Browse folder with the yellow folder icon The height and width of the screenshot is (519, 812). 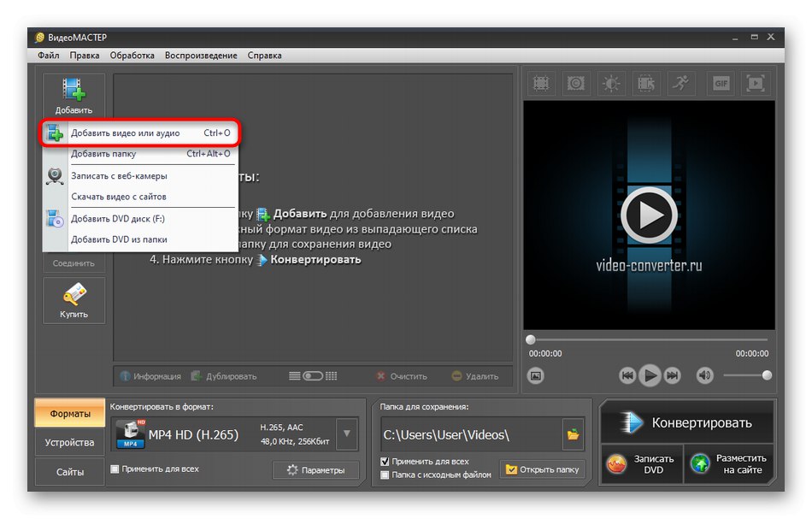[x=574, y=434]
